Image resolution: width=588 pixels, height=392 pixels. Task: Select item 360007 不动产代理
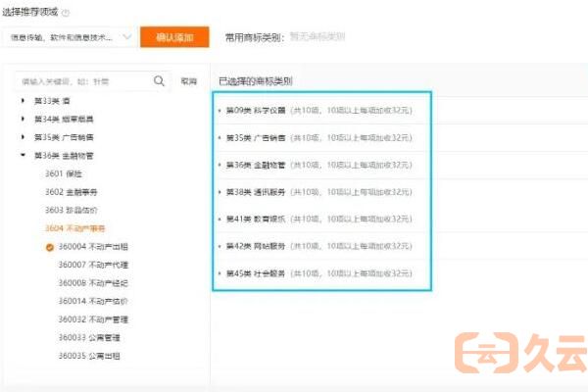tap(93, 265)
